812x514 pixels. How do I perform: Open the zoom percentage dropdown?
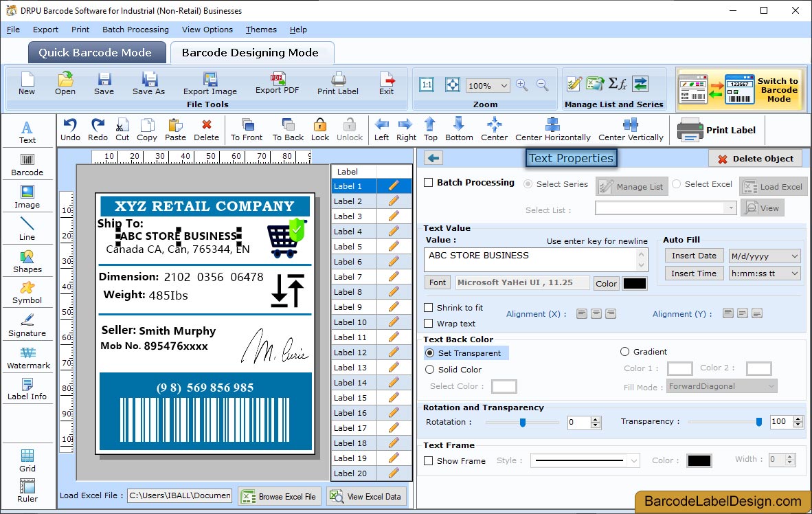point(504,85)
